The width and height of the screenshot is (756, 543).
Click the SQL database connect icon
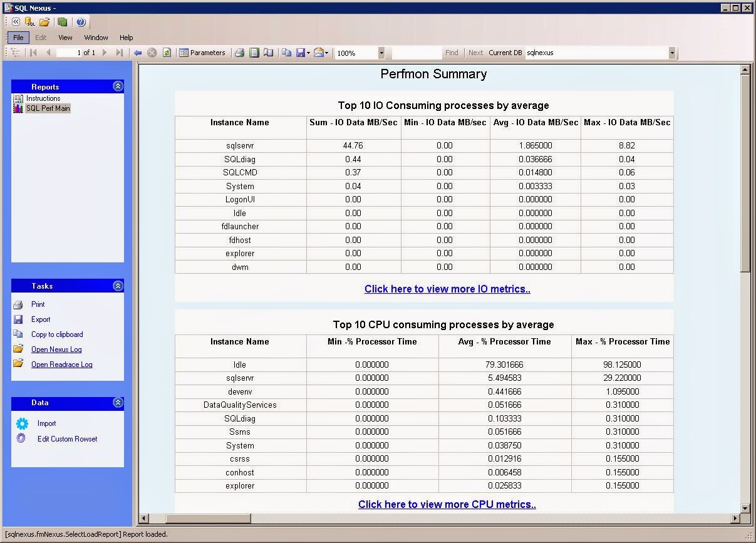[30, 22]
